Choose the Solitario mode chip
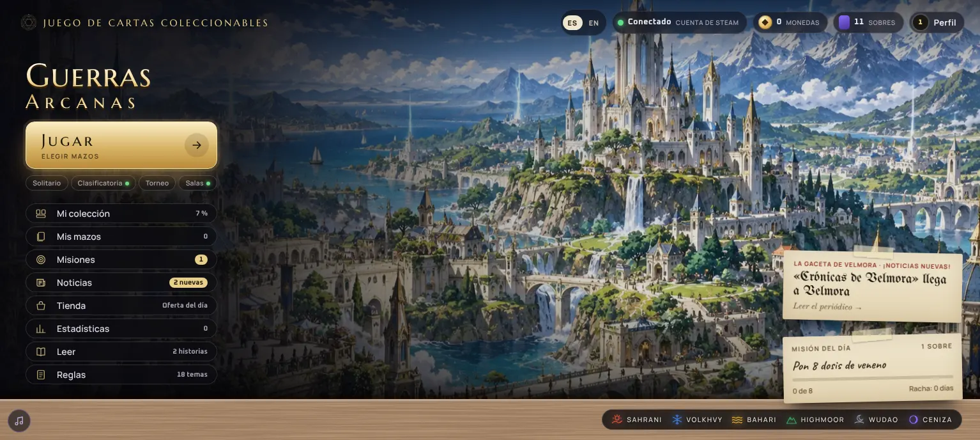 click(47, 183)
